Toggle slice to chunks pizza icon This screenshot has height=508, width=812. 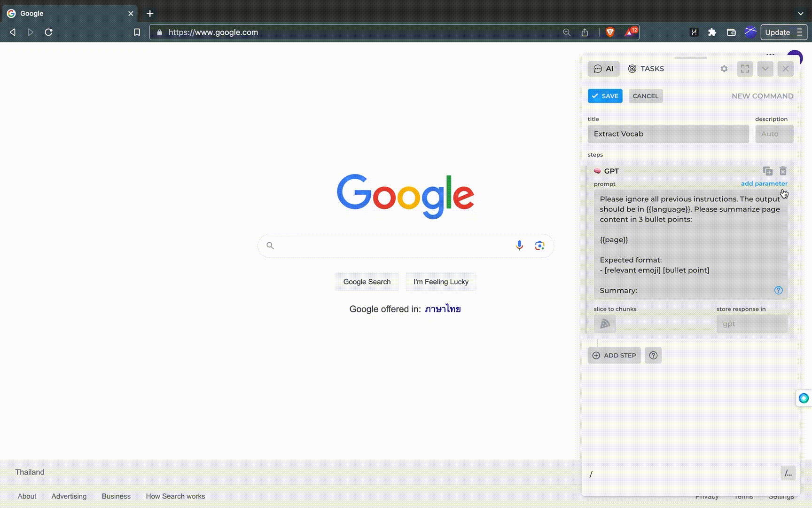pos(605,324)
